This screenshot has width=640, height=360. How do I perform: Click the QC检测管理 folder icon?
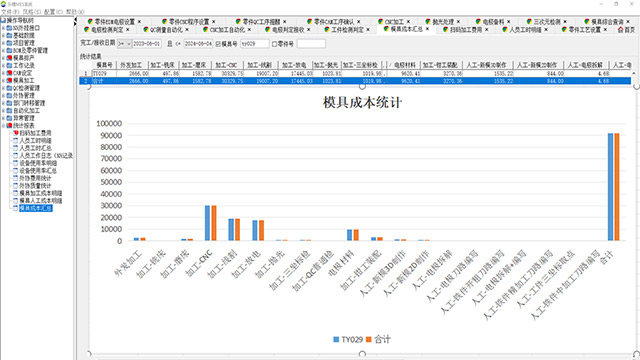(9, 88)
